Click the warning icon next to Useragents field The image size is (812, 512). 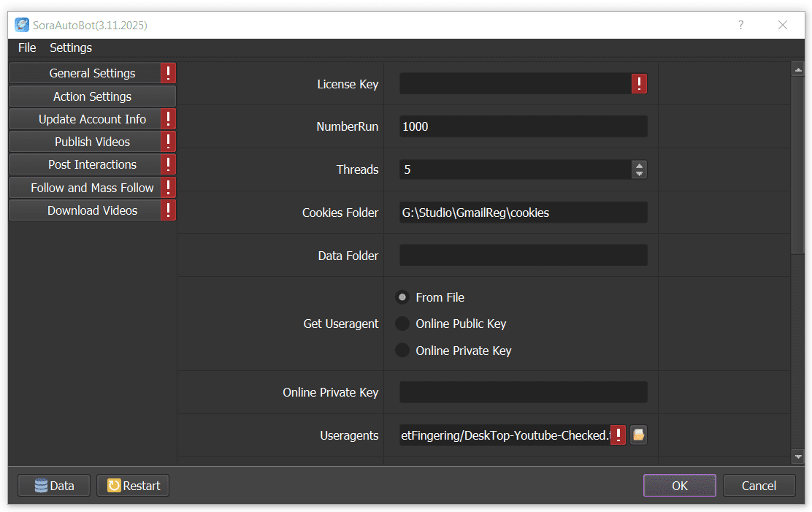click(618, 435)
